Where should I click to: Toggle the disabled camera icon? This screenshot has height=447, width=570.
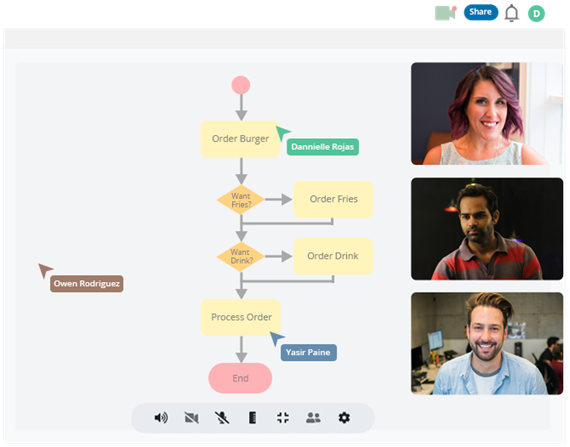click(x=192, y=418)
